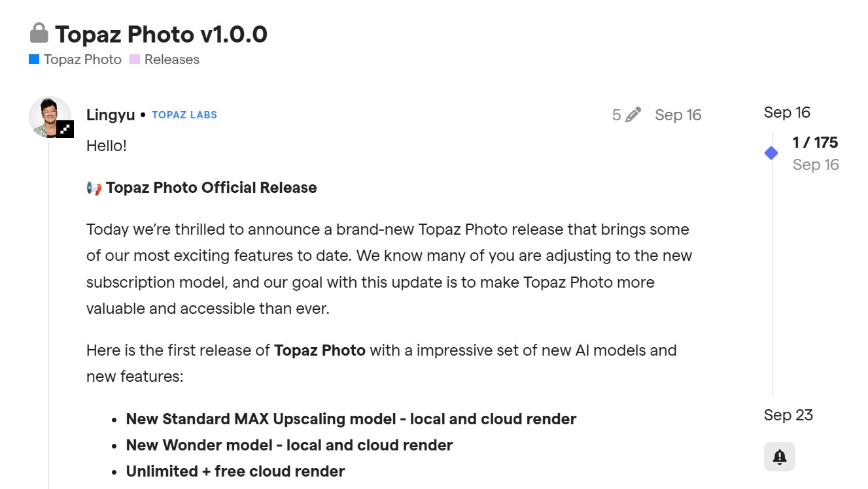868x489 pixels.
Task: Click the Lingyu username
Action: click(111, 115)
